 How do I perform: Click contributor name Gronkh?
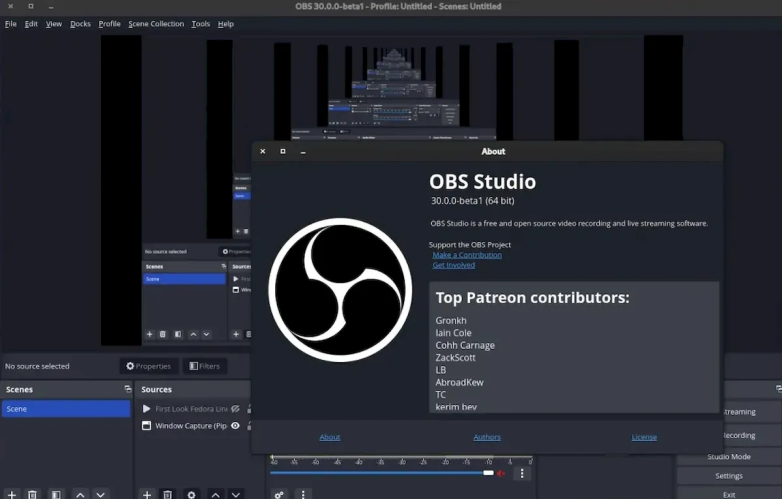[x=451, y=321]
